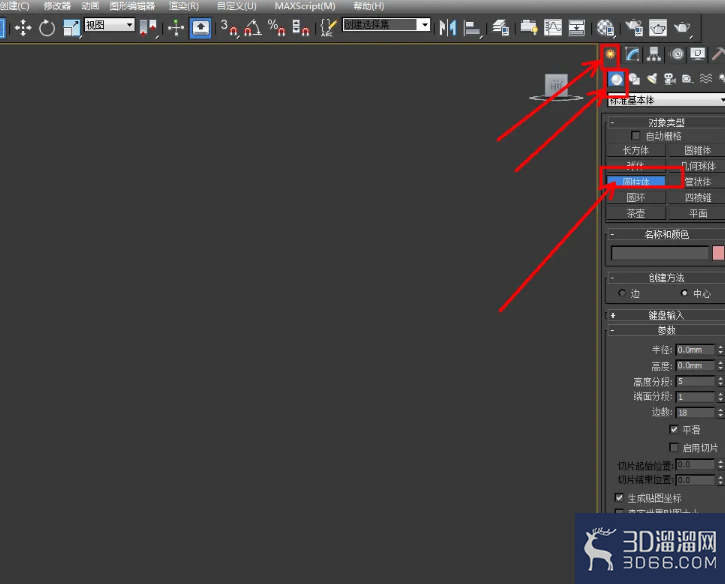Collapse the 参数 rollout

[612, 330]
